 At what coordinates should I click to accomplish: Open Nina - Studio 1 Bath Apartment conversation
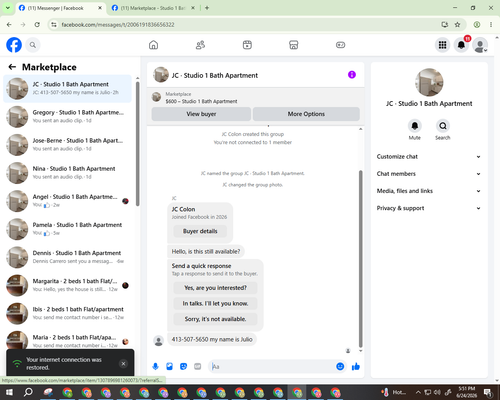click(x=67, y=173)
